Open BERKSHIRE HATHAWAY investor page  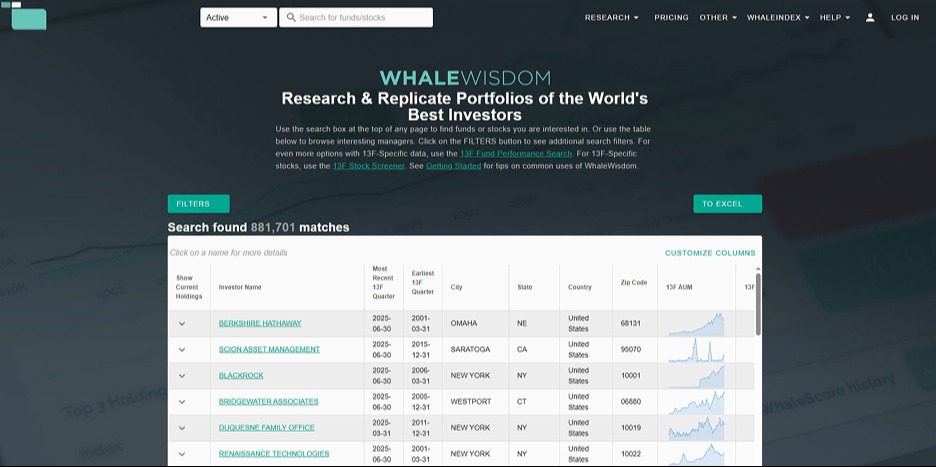coord(260,324)
